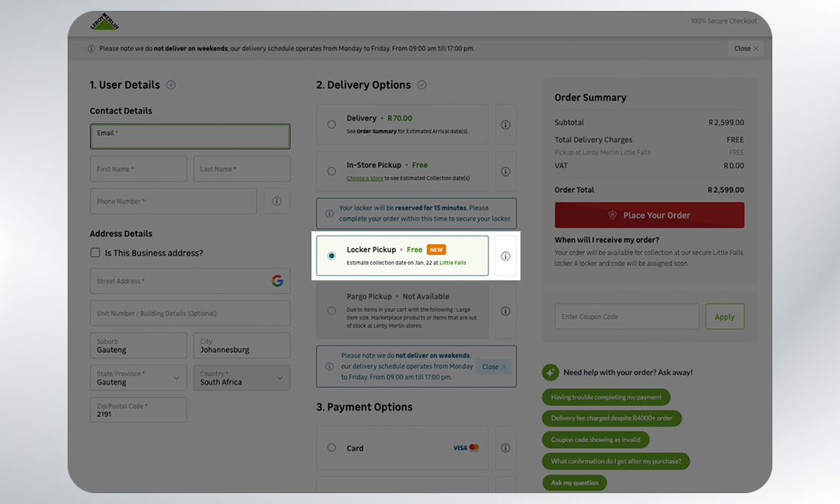
Task: Click info icon next to Locker Pickup
Action: click(x=506, y=256)
